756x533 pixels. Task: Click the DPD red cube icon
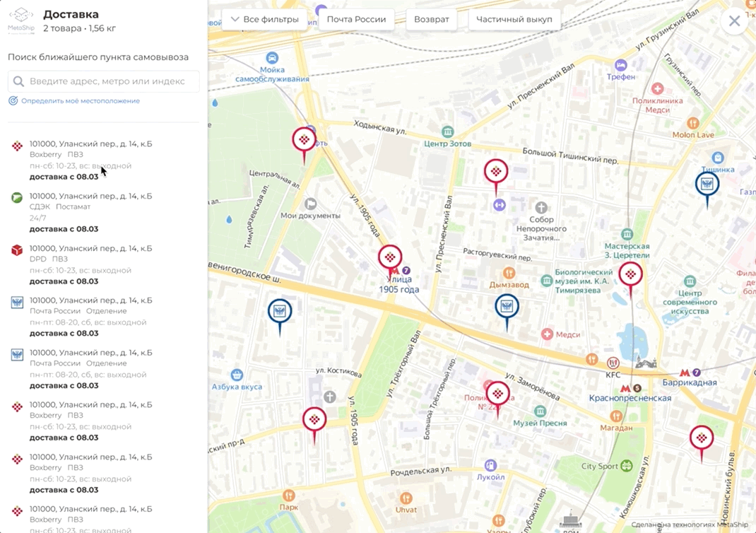(x=17, y=250)
